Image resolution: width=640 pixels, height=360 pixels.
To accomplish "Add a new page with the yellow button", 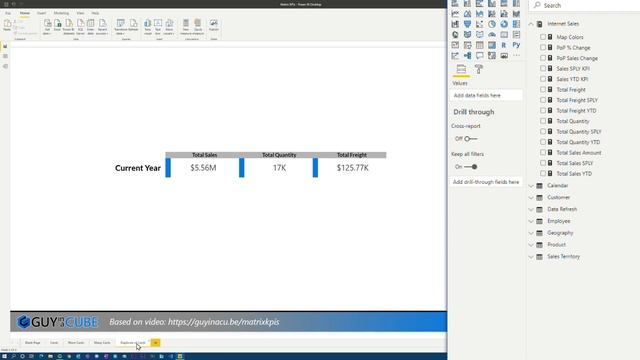I will [x=156, y=343].
